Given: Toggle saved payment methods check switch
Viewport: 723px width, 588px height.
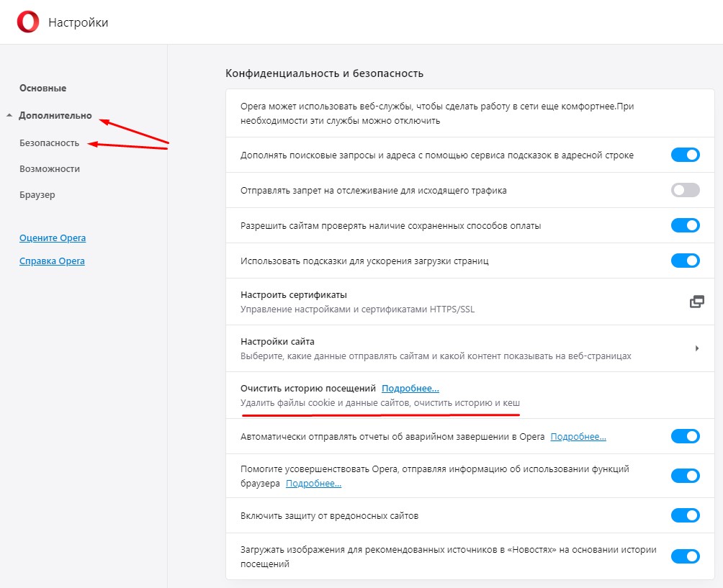Looking at the screenshot, I should [x=685, y=225].
